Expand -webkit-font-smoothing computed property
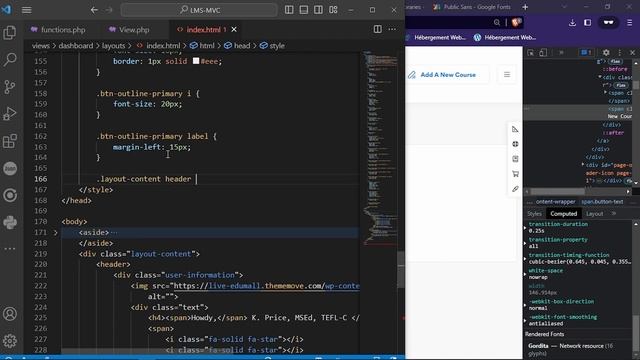This screenshot has width=640, height=360. [x=525, y=320]
